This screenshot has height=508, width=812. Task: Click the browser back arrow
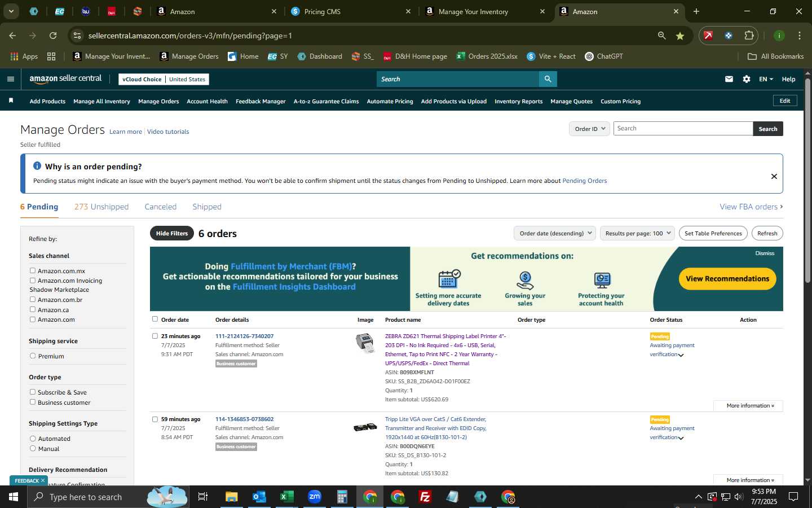[12, 36]
